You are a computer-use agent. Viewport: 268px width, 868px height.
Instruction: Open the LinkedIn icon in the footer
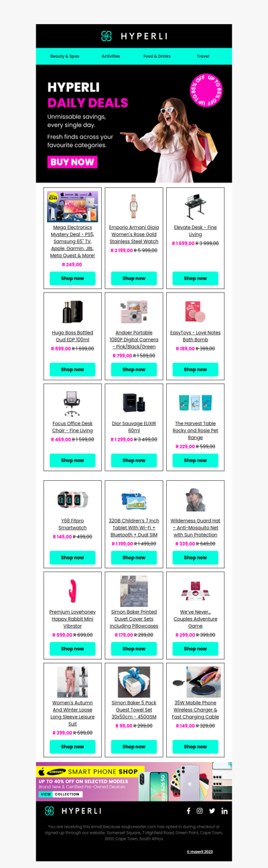pos(224,811)
